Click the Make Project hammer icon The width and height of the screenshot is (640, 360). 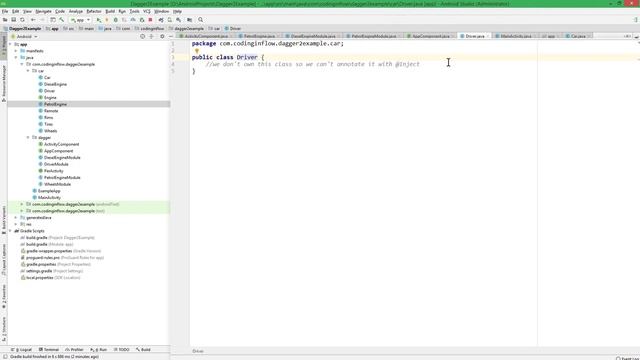[x=62, y=20]
